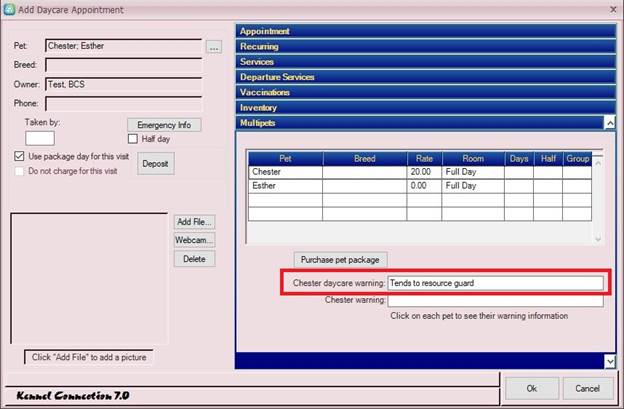This screenshot has height=409, width=624.
Task: Click the Chester daycare warning field
Action: pos(495,283)
